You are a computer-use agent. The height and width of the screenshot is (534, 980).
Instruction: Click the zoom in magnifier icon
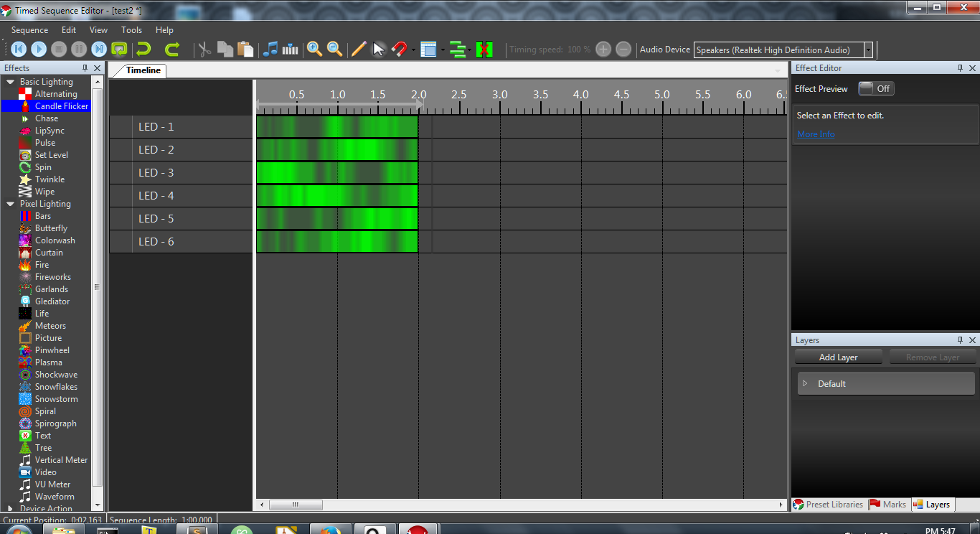[314, 50]
